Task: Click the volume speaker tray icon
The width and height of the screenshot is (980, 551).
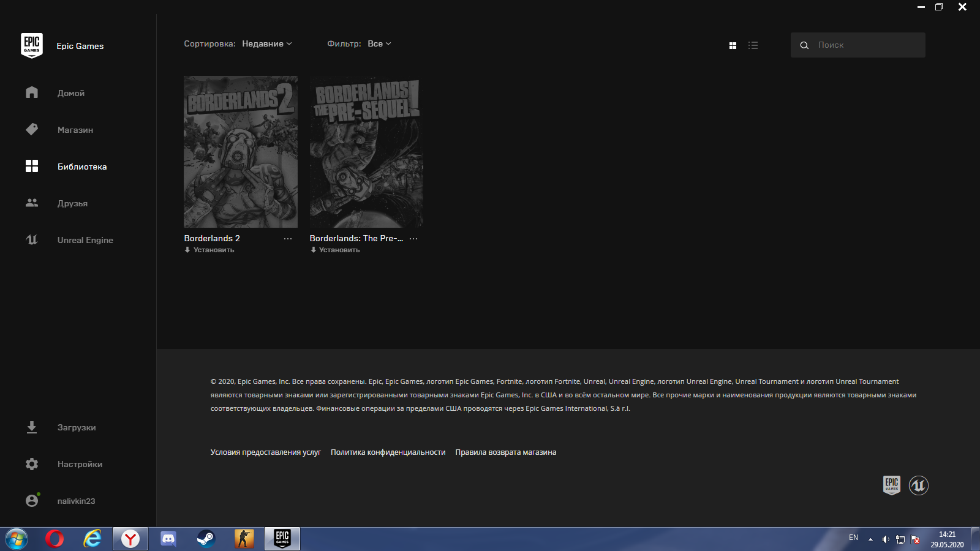Action: click(885, 539)
